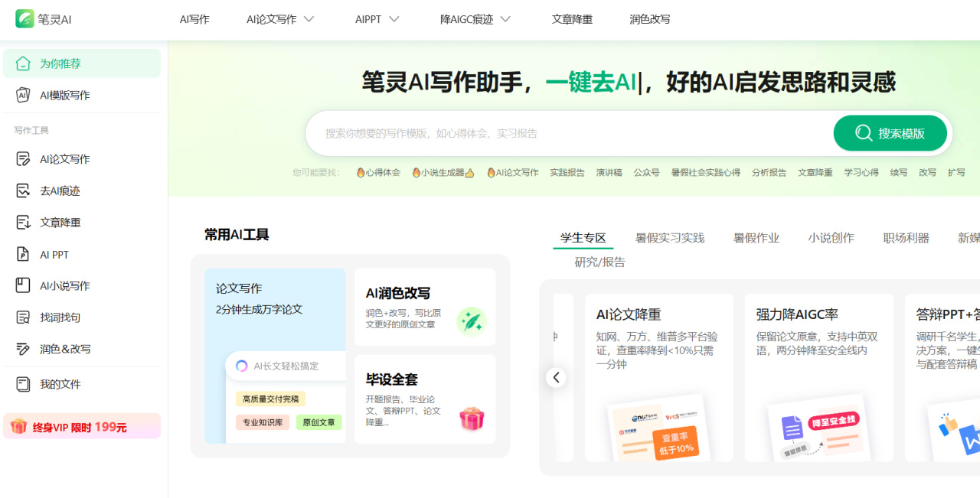This screenshot has width=980, height=498.
Task: Expand the 降AIGC痕迹 dropdown arrow
Action: point(505,19)
